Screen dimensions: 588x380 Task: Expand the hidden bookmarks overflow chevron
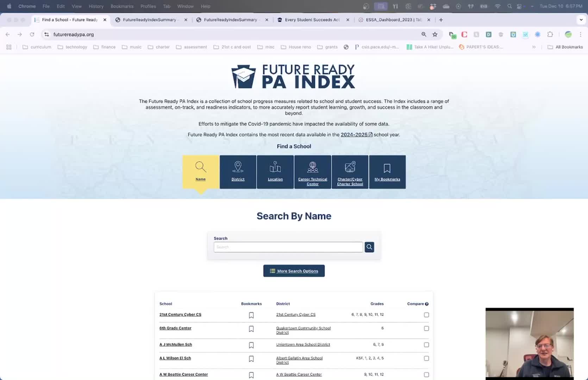[534, 47]
